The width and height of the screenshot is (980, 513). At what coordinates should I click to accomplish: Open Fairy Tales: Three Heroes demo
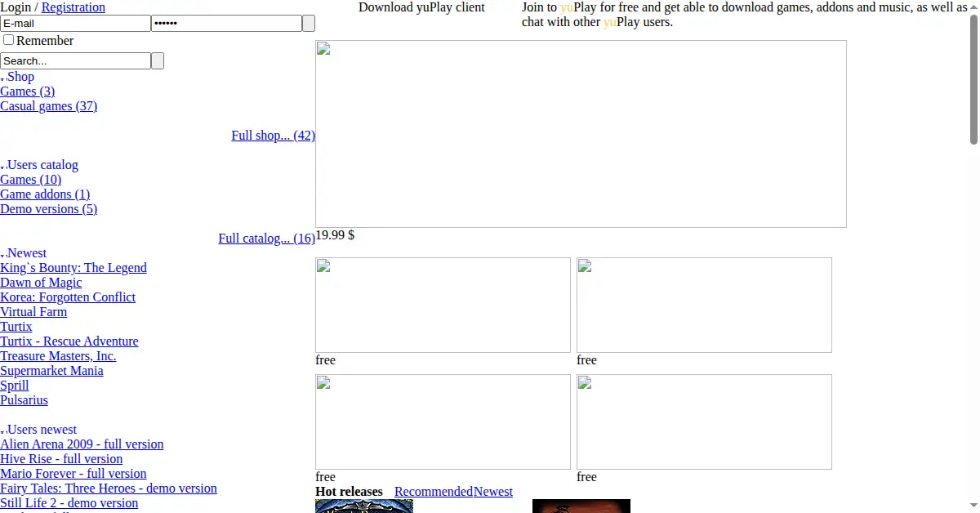pyautogui.click(x=109, y=488)
